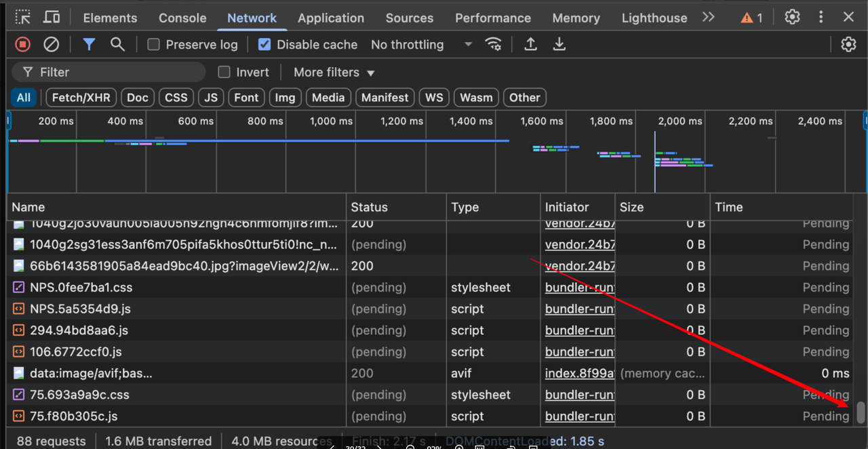
Task: Filter requests by Img type
Action: pyautogui.click(x=285, y=97)
